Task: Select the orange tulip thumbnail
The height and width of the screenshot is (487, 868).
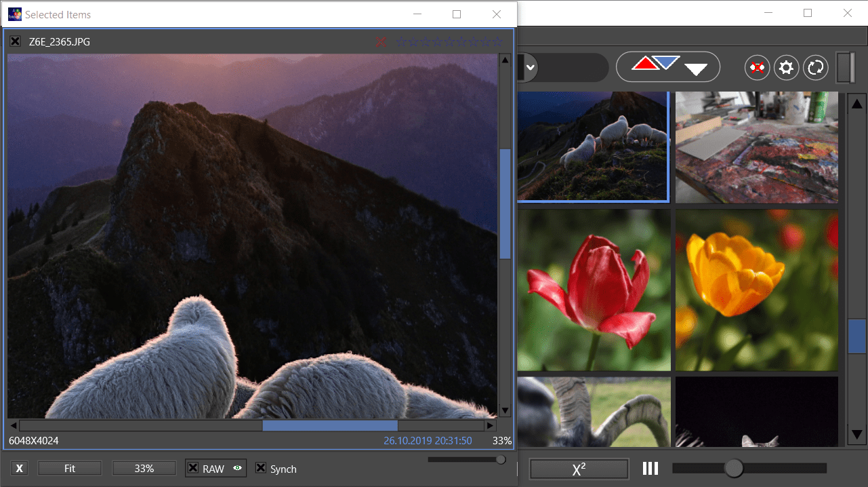Action: point(757,290)
